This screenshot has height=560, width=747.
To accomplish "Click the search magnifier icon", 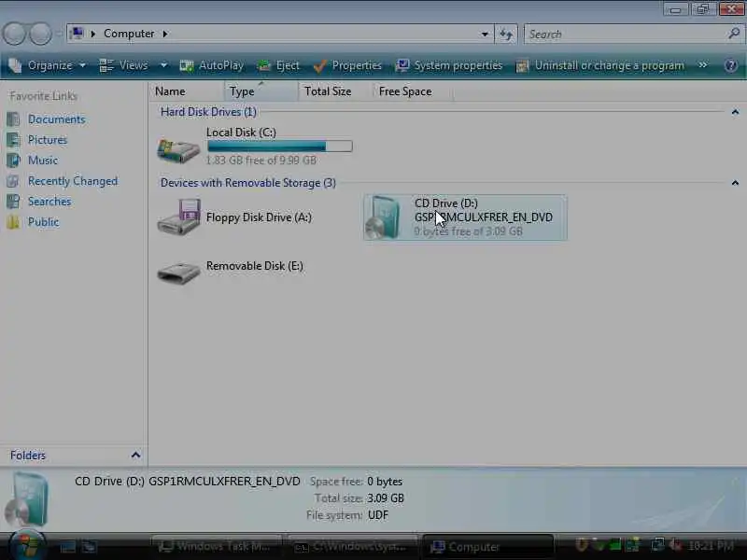I will click(x=734, y=34).
